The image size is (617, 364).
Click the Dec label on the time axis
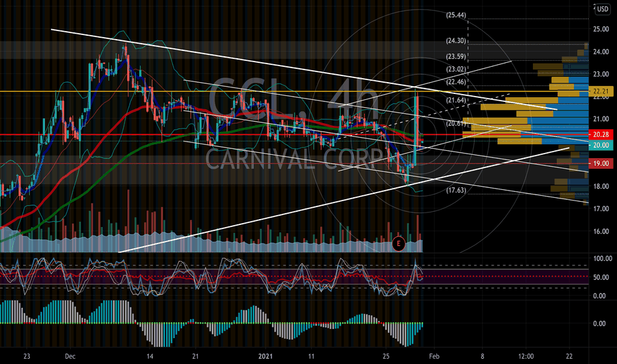[70, 357]
